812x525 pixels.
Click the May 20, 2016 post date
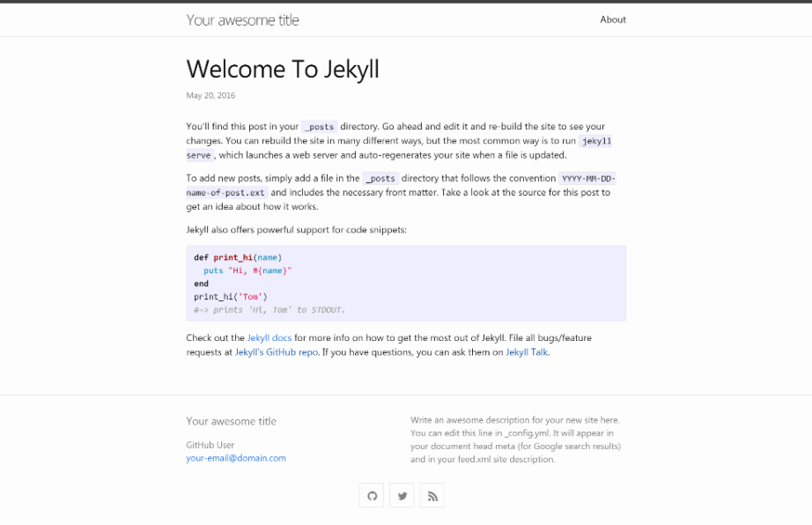pyautogui.click(x=210, y=95)
